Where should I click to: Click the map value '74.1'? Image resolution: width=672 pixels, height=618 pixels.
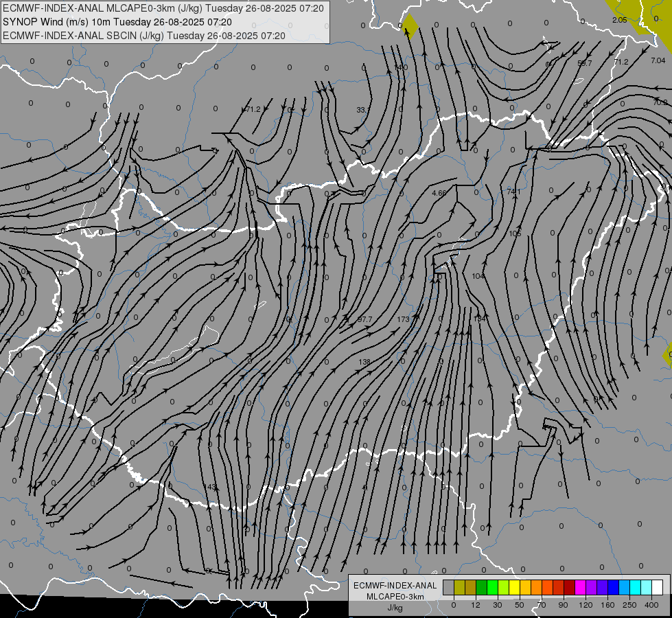point(513,192)
